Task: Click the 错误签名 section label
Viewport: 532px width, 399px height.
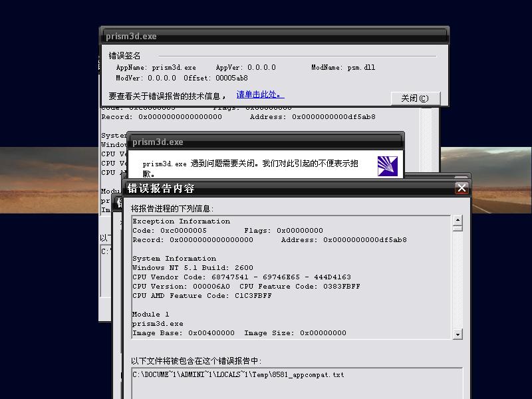Action: (124, 56)
